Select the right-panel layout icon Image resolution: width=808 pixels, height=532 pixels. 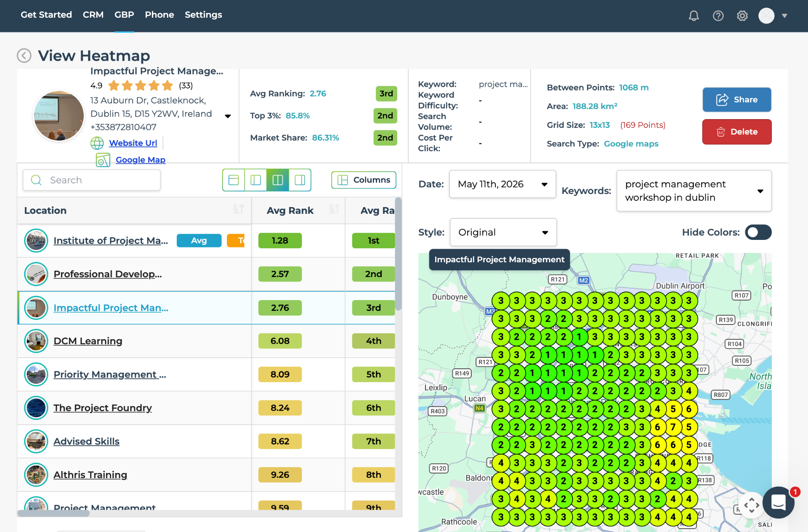pyautogui.click(x=300, y=180)
